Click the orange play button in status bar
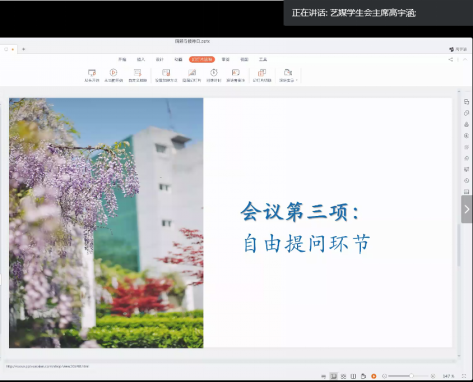The width and height of the screenshot is (473, 382). pyautogui.click(x=374, y=376)
